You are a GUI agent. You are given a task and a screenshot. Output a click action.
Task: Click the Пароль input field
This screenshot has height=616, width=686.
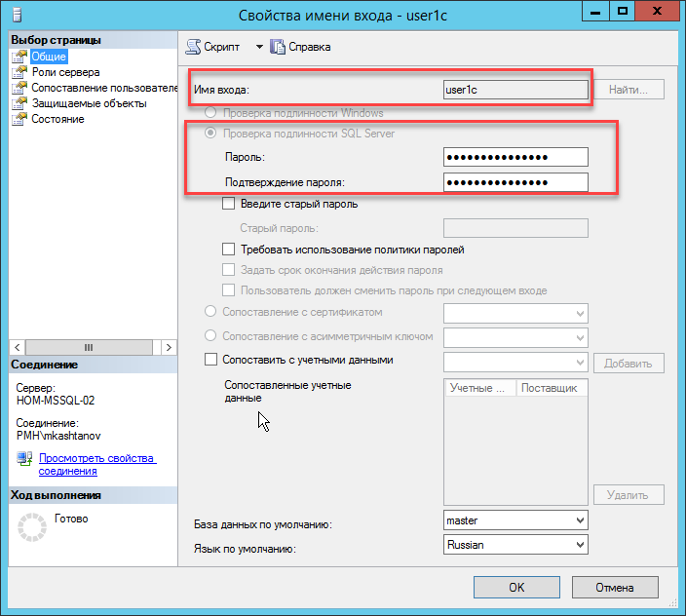click(x=515, y=157)
